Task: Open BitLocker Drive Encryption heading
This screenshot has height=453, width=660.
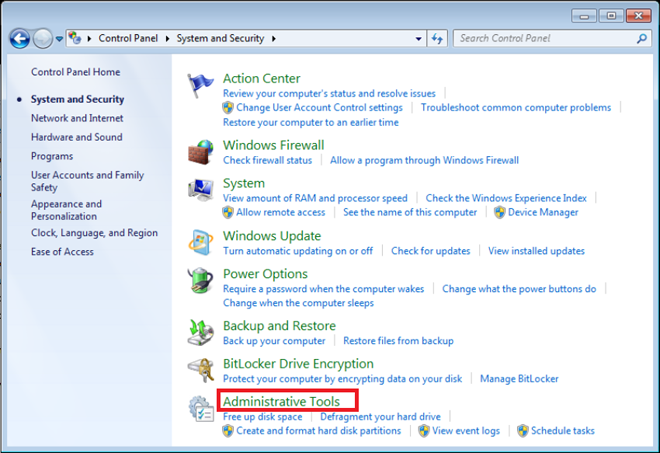Action: point(298,364)
